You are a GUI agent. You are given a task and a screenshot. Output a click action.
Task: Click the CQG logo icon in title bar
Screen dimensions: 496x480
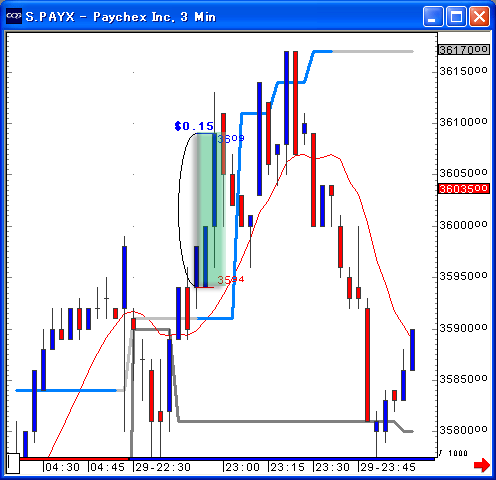[14, 16]
